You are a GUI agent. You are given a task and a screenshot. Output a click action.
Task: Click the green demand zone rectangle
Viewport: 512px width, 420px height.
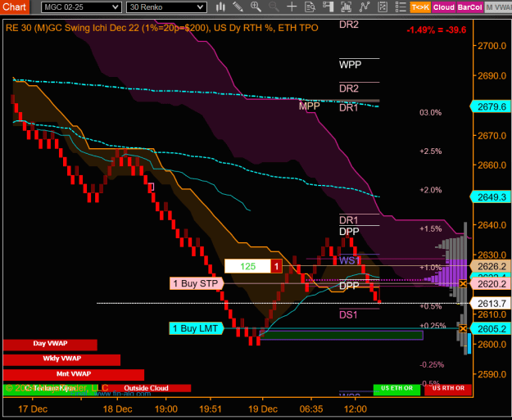(342, 335)
